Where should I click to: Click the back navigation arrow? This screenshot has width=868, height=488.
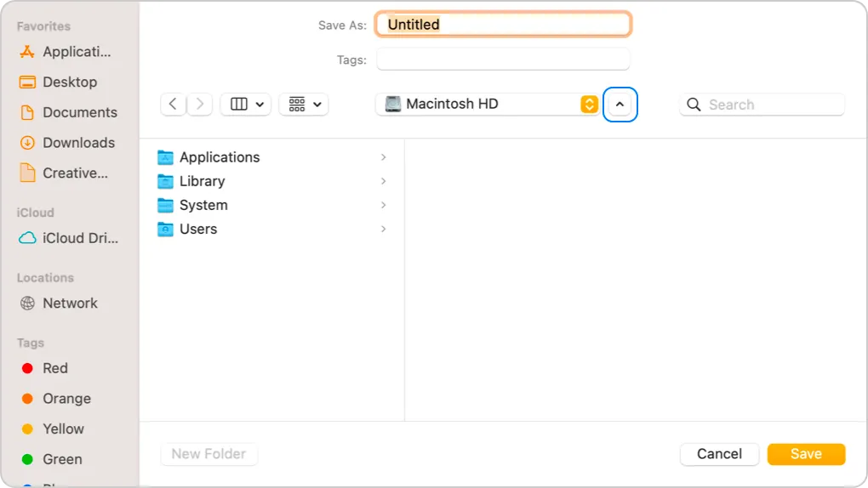(173, 104)
